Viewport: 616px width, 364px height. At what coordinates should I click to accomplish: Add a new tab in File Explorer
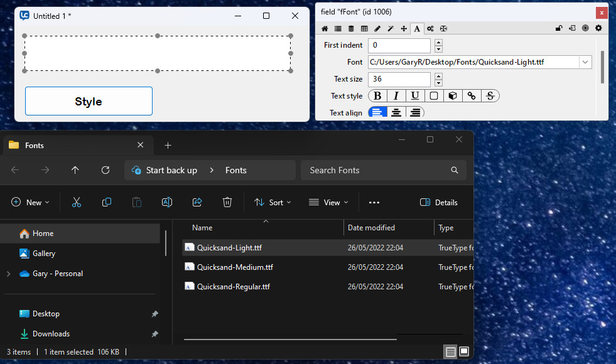pyautogui.click(x=168, y=146)
